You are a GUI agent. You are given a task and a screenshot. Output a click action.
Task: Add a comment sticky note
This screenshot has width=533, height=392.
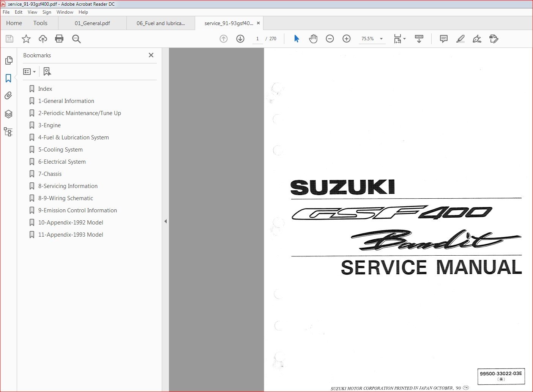click(443, 39)
